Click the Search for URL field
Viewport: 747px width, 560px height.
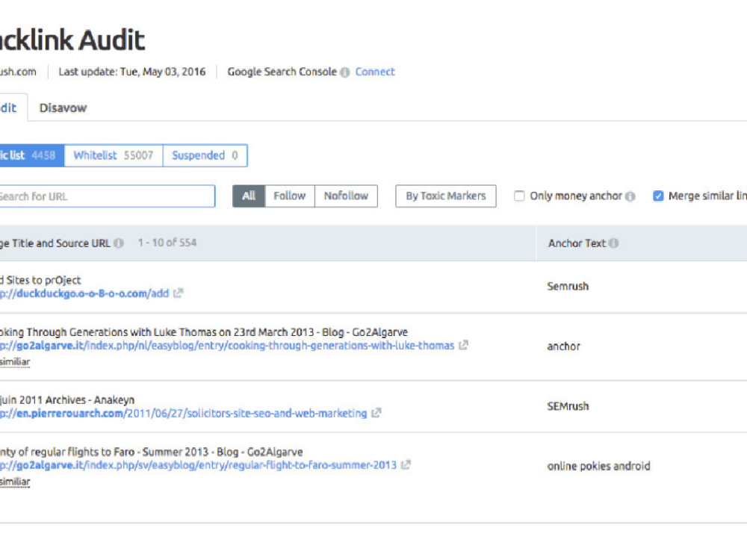tap(107, 196)
